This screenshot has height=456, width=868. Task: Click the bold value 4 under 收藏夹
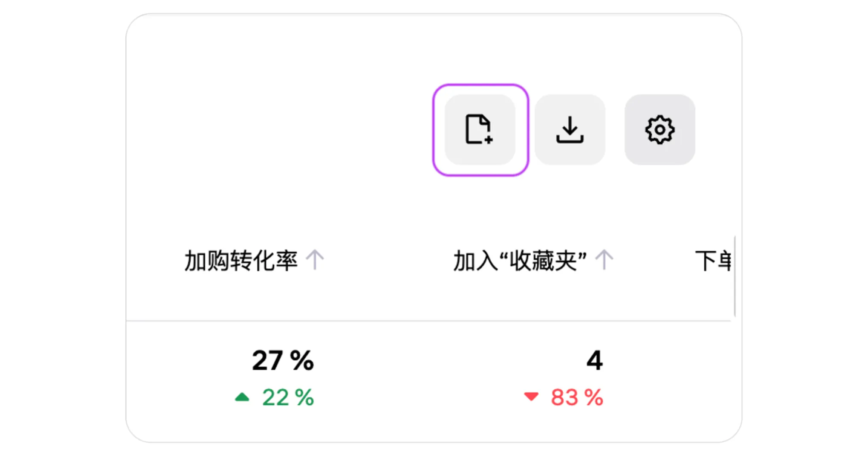click(595, 360)
